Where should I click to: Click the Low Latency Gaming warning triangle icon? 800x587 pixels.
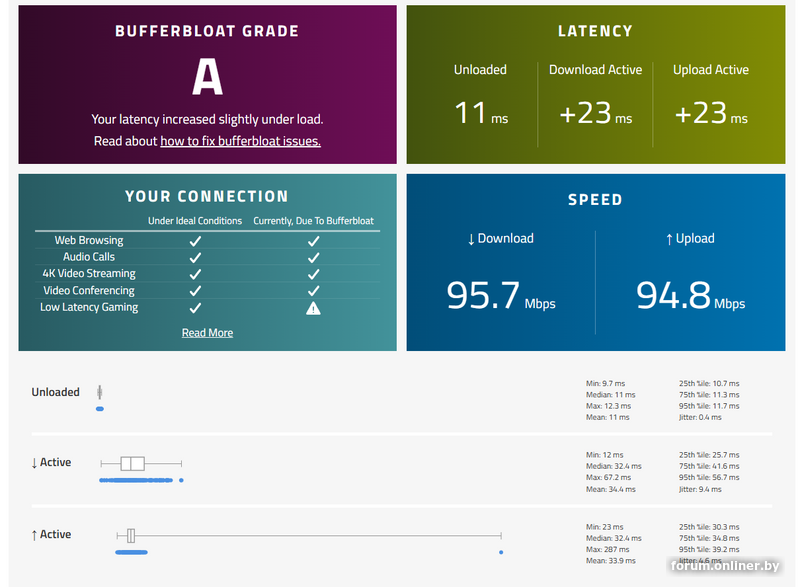pos(313,308)
